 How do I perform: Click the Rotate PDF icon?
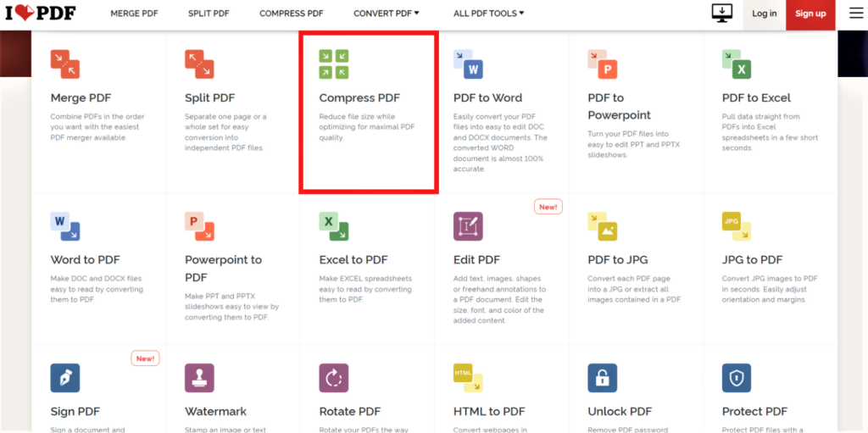(x=334, y=378)
